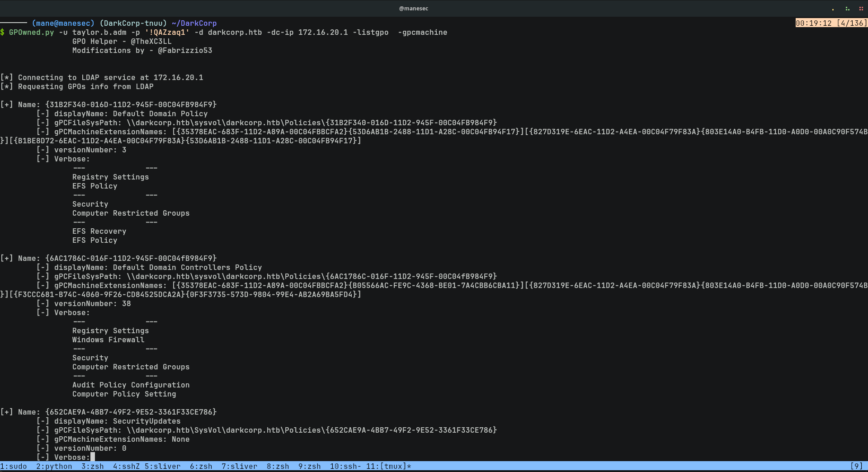Click the green maximize dots icon

coord(847,9)
